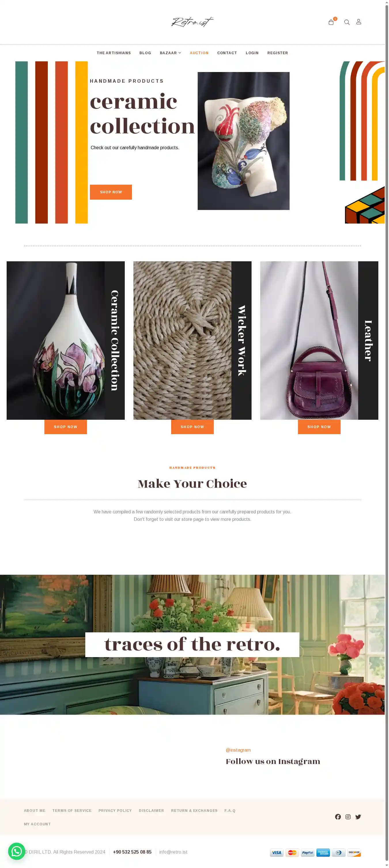The height and width of the screenshot is (868, 389).
Task: Click the Retro.ist logo
Action: click(x=192, y=22)
